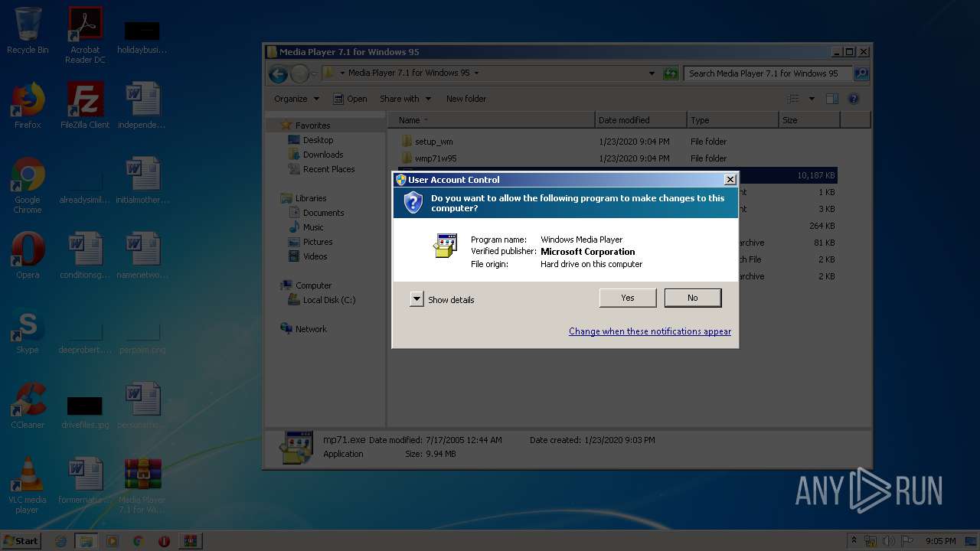Select CCleaner desktop shortcut
The width and height of the screenshot is (980, 551).
point(28,406)
